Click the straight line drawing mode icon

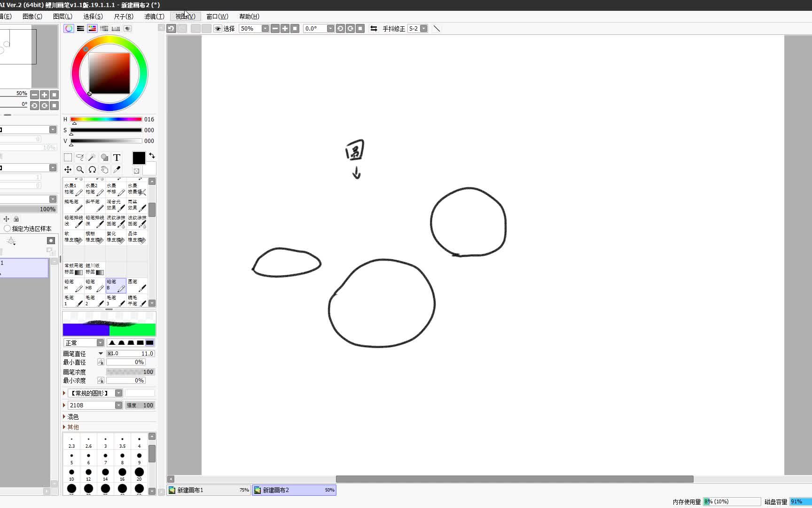(437, 29)
